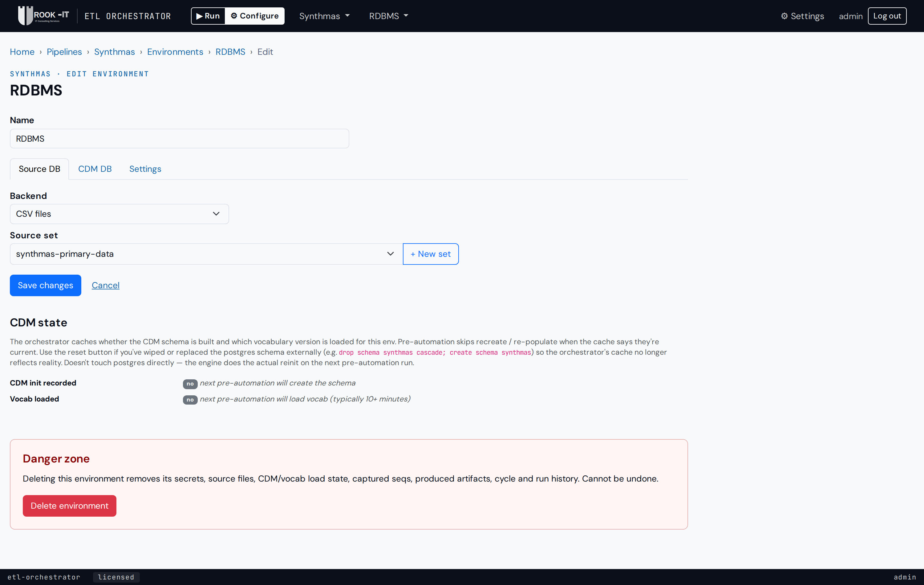Open the Source set dropdown
Viewport: 924px width, 585px height.
pos(206,254)
